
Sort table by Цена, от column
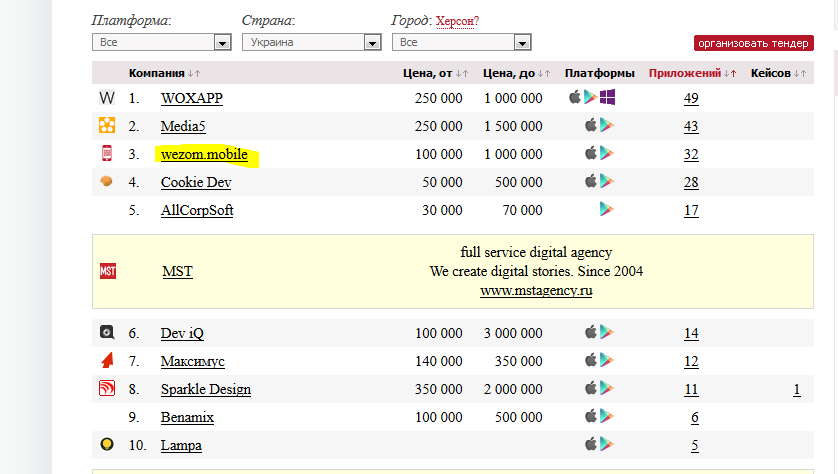tap(427, 73)
